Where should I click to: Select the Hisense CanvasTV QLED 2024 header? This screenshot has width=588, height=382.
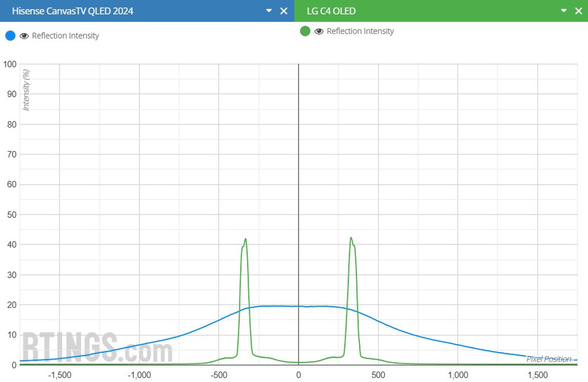tap(73, 11)
